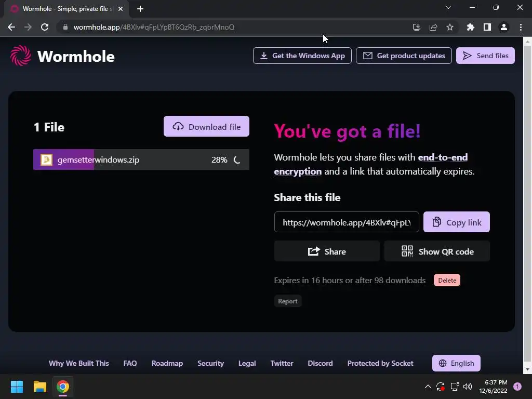The image size is (532, 399).
Task: Open Why We Built This link
Action: (x=79, y=363)
